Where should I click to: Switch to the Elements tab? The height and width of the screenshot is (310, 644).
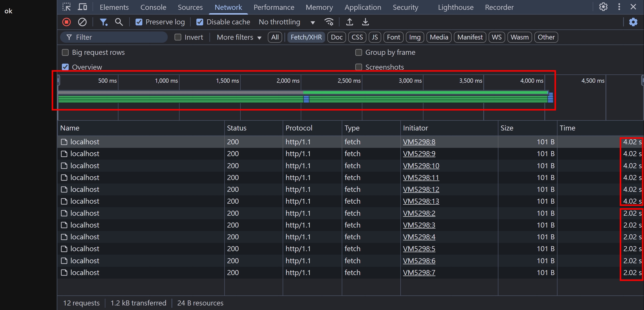[x=114, y=7]
